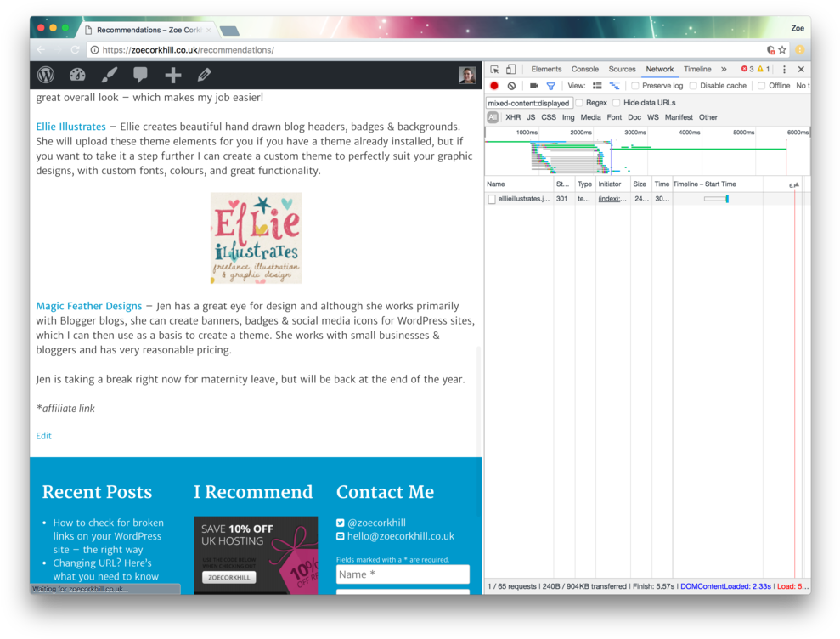Reload the page using the refresh icon
The width and height of the screenshot is (840, 639).
click(x=75, y=50)
